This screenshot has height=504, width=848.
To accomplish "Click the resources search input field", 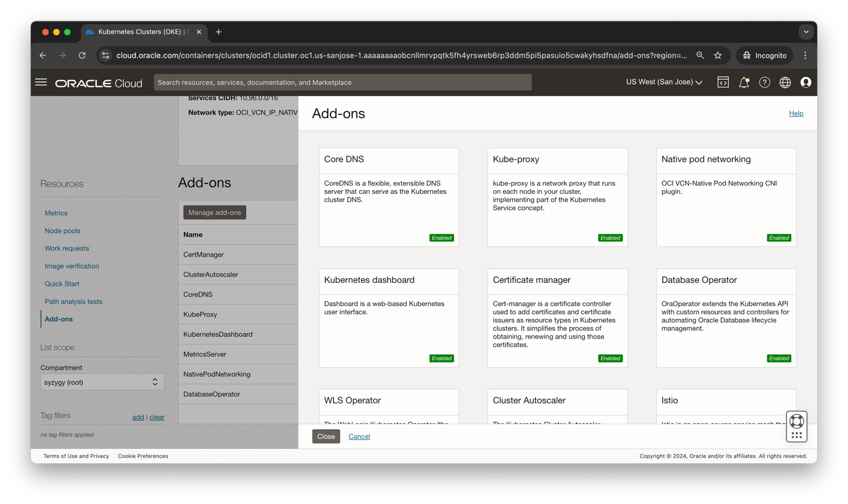I will pyautogui.click(x=342, y=82).
